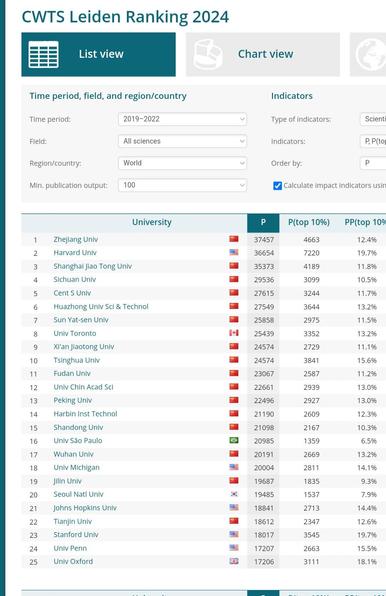Click the University column header
The height and width of the screenshot is (596, 386).
152,222
